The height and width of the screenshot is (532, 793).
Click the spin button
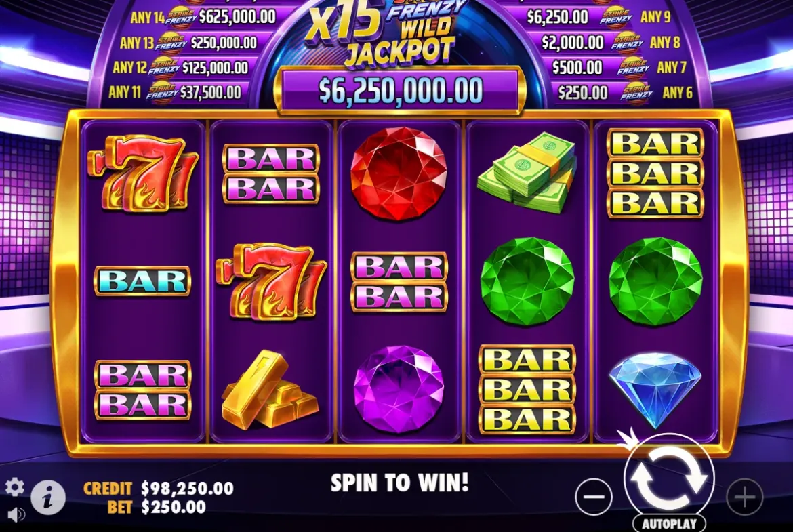tap(669, 478)
